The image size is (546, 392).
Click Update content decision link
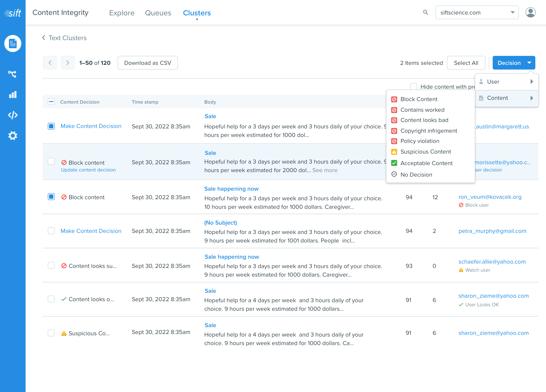coord(88,170)
